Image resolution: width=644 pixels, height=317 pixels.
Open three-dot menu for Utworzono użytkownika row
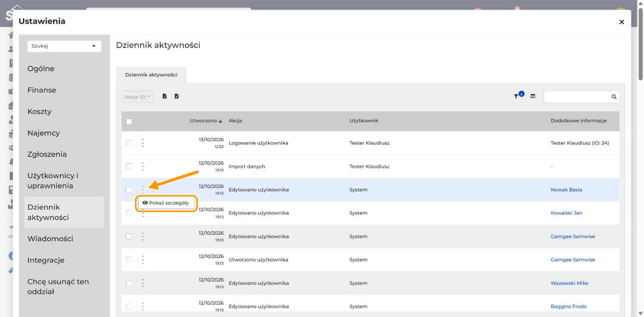pos(143,260)
